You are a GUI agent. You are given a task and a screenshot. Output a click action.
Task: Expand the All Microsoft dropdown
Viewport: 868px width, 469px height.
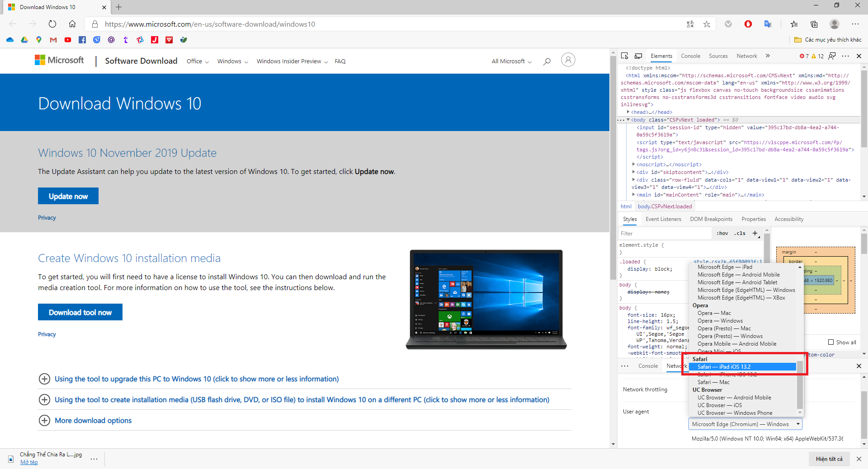511,61
